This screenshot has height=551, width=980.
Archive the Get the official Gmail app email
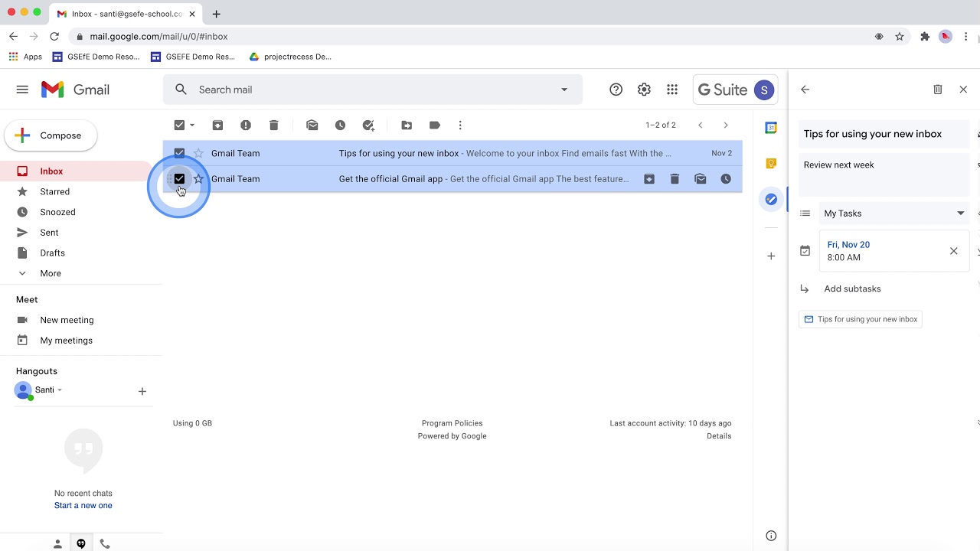point(649,179)
